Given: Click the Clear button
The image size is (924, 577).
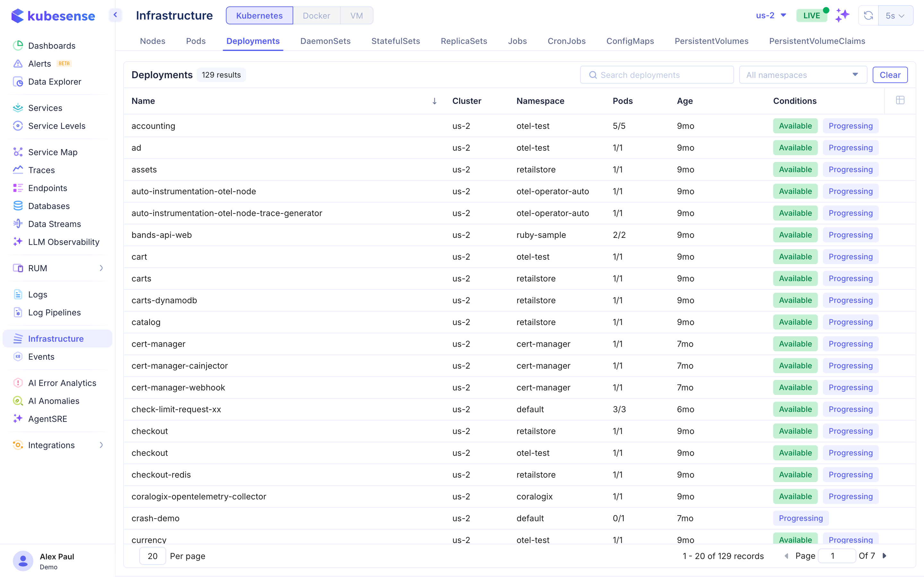Looking at the screenshot, I should point(890,75).
